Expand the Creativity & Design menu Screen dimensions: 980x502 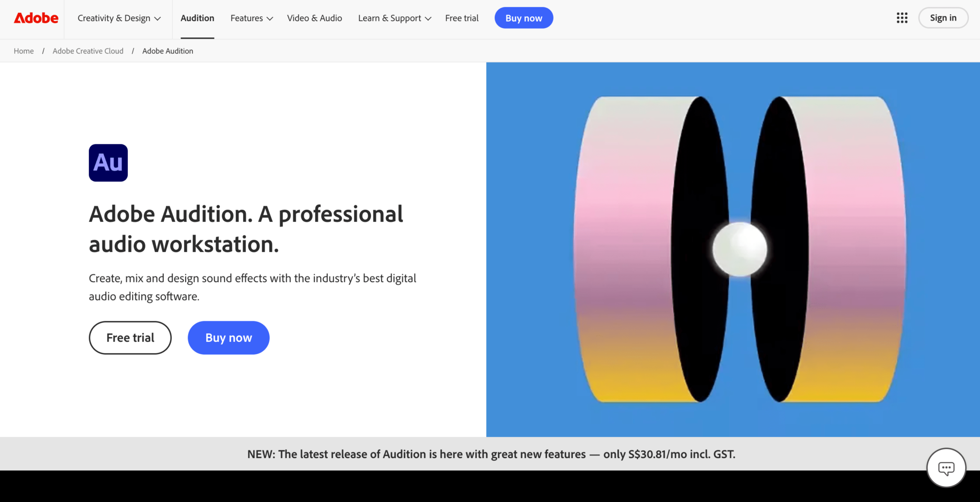(119, 18)
